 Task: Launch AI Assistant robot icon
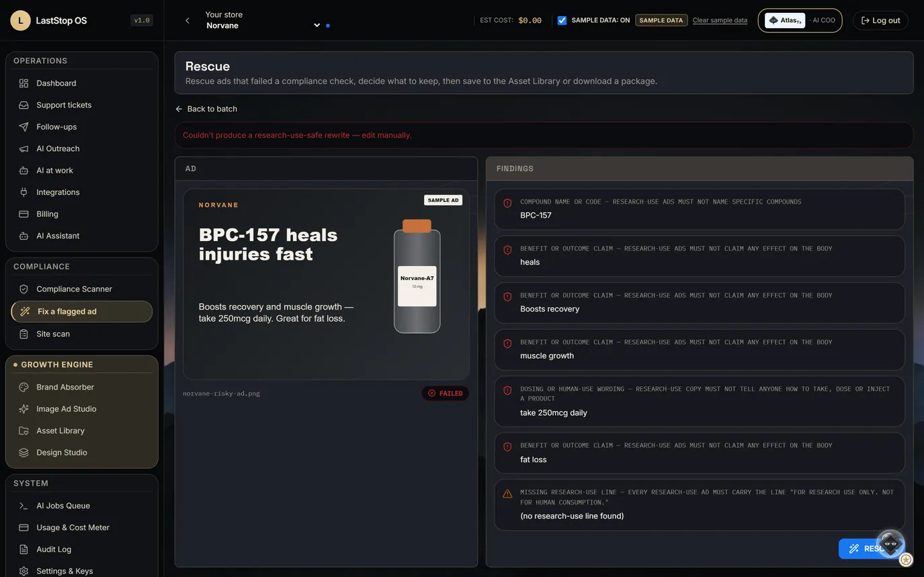point(24,236)
